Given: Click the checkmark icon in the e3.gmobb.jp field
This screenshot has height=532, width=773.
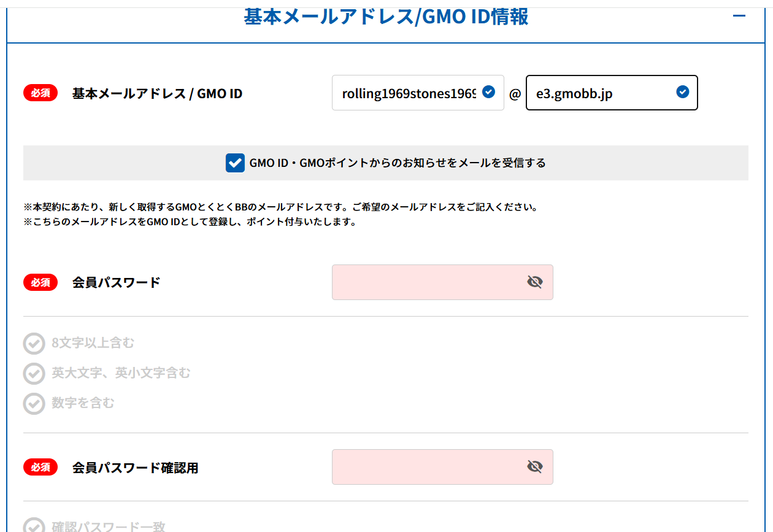Looking at the screenshot, I should 682,92.
